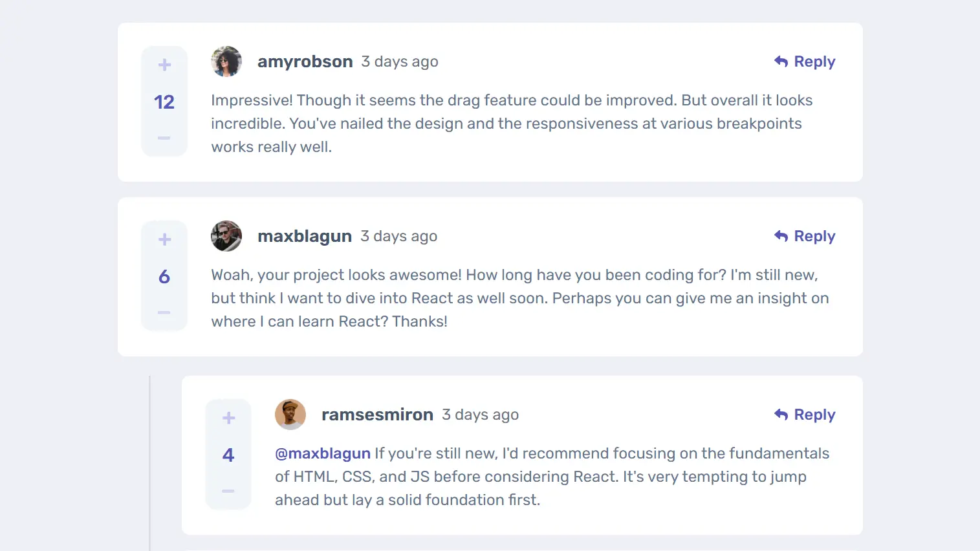The height and width of the screenshot is (551, 980).
Task: Click Reply on ramsesmiron's reply
Action: [x=813, y=414]
